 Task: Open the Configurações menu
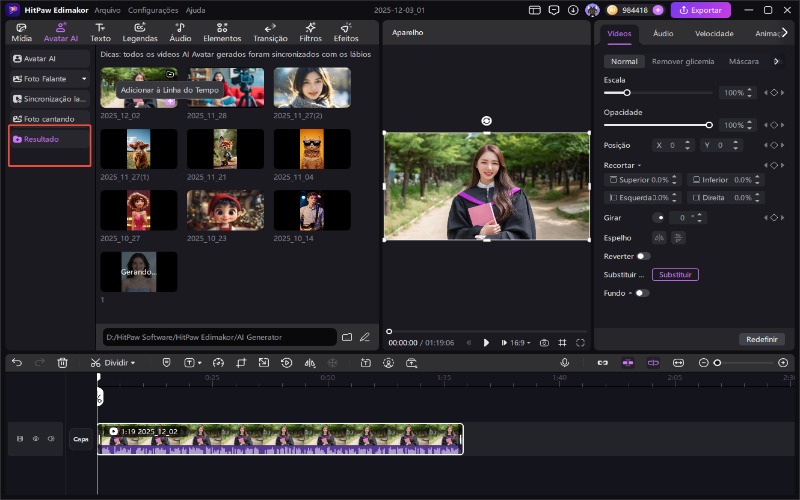tap(153, 10)
